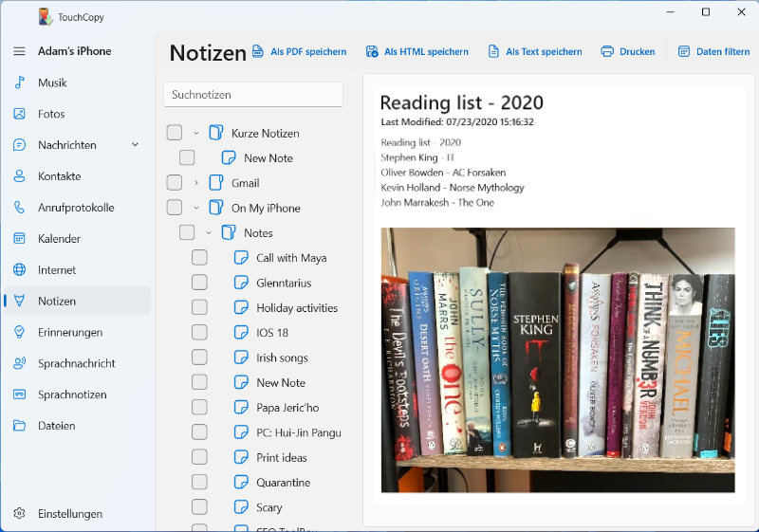
Task: Expand the Nachrichten submenu chevron
Action: pos(136,144)
